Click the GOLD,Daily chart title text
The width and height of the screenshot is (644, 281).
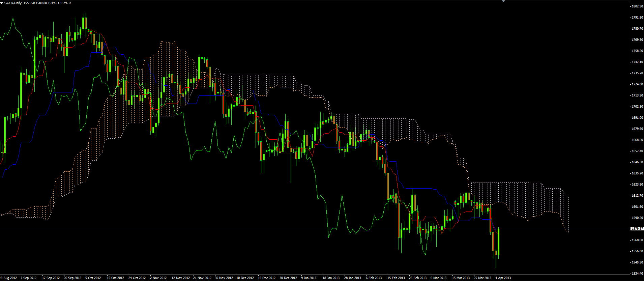(13, 3)
